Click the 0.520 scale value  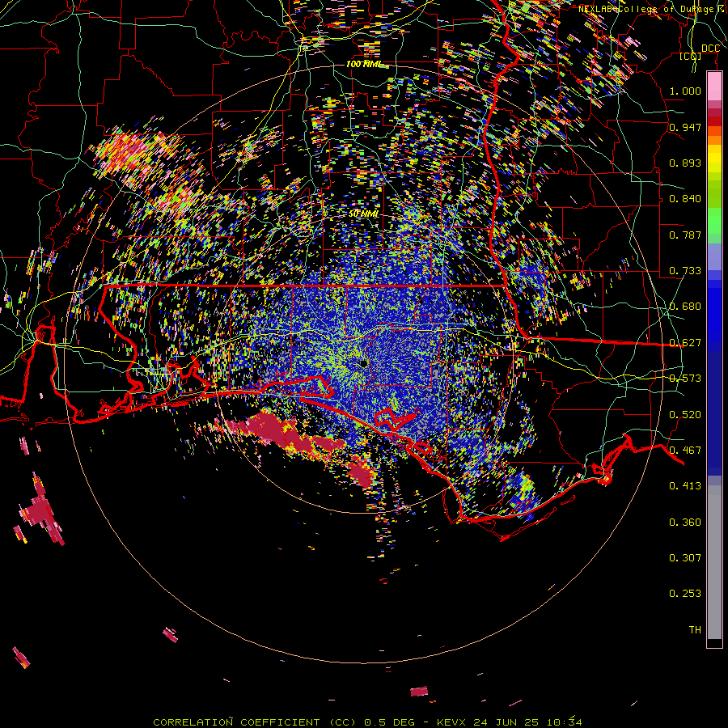coord(685,415)
